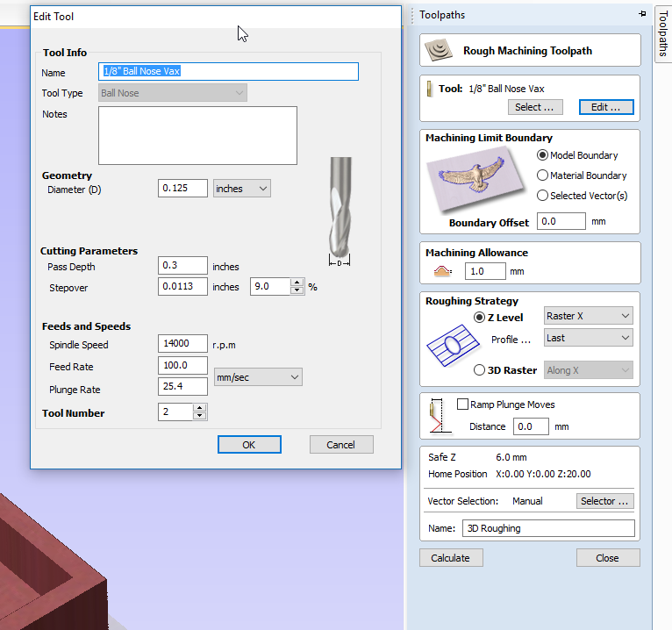Decrease stepover percentage with down arrow
Image resolution: width=672 pixels, height=630 pixels.
pos(297,290)
